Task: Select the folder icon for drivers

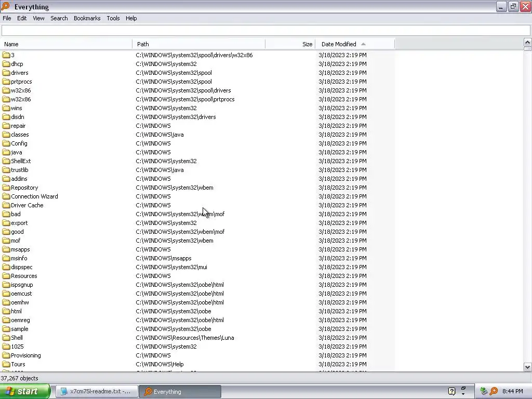Action: [x=6, y=73]
